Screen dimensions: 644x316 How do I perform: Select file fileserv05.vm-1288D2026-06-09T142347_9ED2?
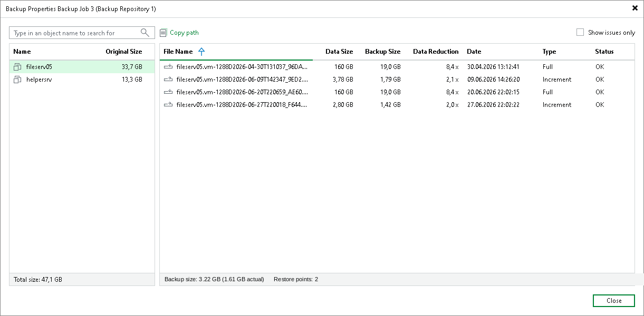click(242, 80)
